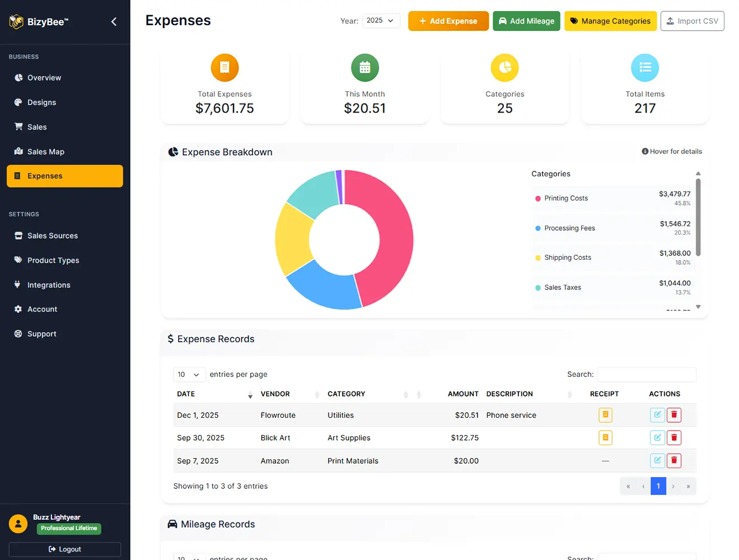Open the receipt for the Blick Art expense

pos(605,437)
